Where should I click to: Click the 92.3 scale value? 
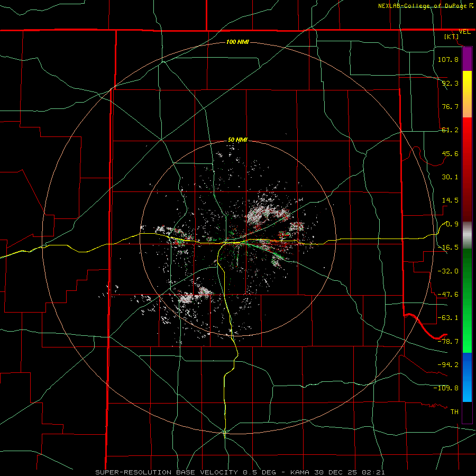[x=450, y=83]
